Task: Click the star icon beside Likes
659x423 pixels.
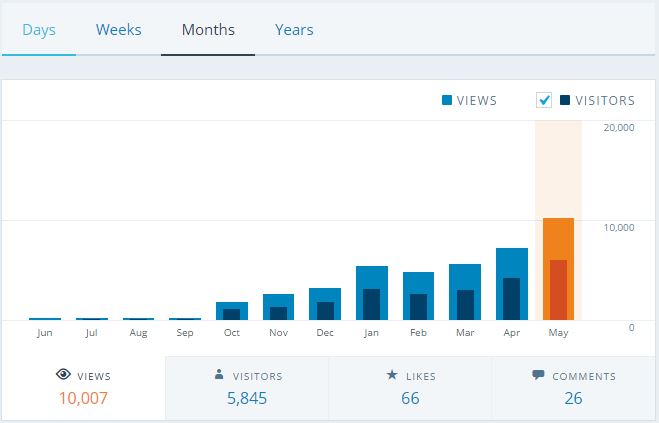Action: pyautogui.click(x=392, y=376)
